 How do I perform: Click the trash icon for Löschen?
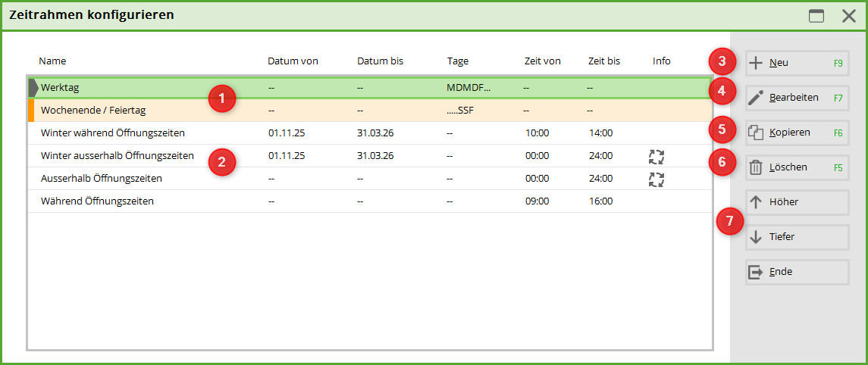pos(756,167)
